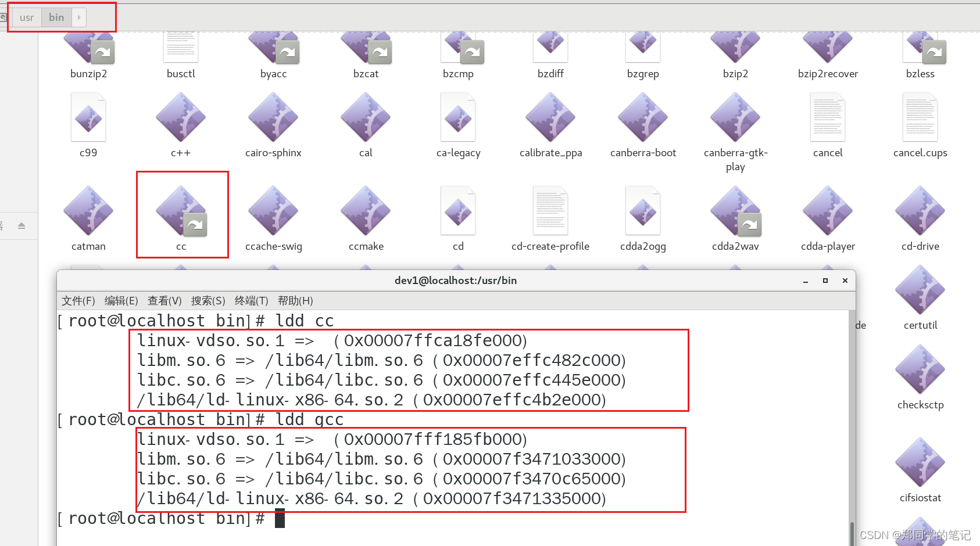Viewport: 980px width, 546px height.
Task: Select the c++ executable icon
Action: [x=181, y=117]
